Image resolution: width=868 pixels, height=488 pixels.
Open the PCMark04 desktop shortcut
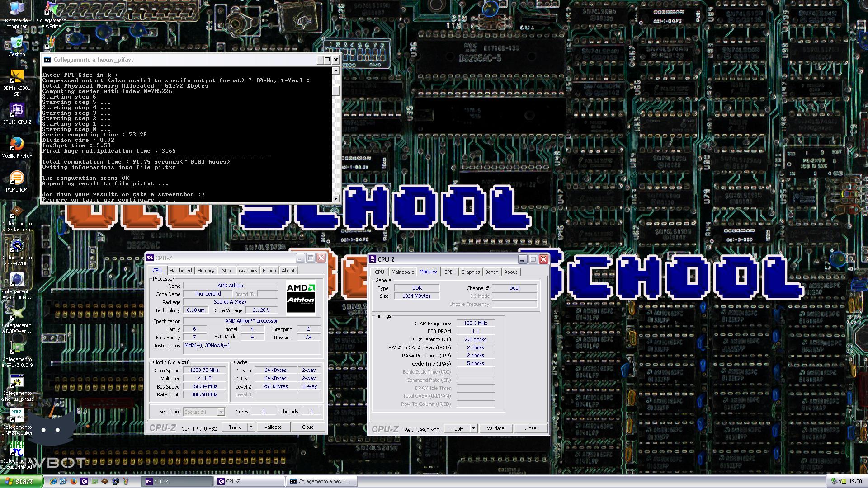[x=17, y=182]
